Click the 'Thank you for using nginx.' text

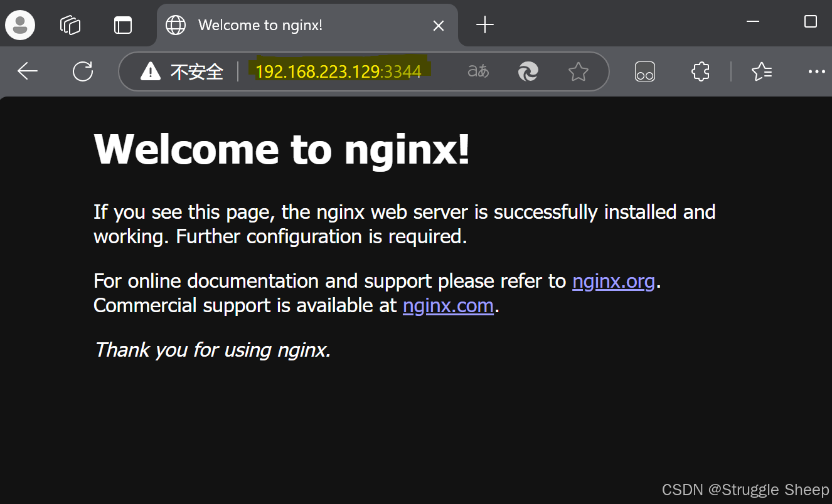pyautogui.click(x=212, y=349)
